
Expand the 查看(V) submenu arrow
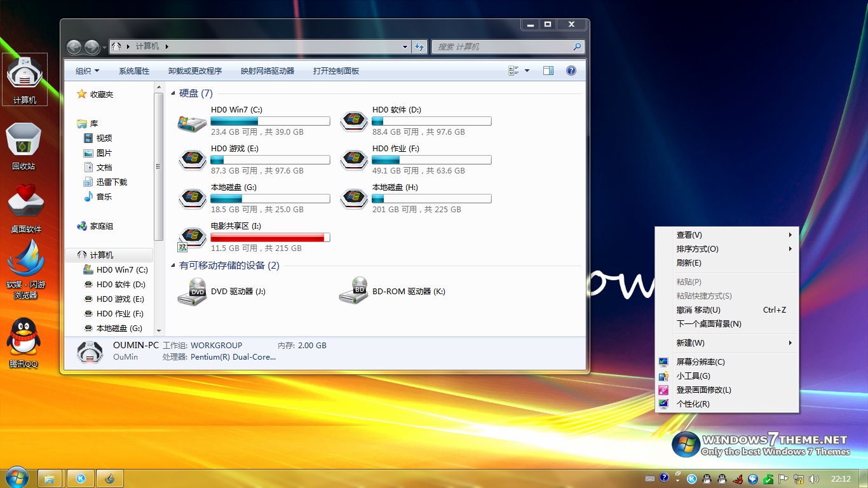click(790, 235)
